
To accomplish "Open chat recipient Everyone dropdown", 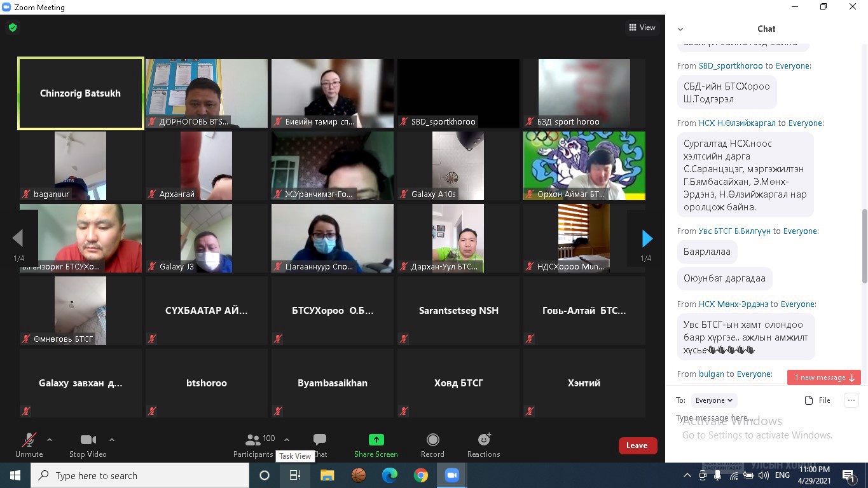I will point(713,400).
